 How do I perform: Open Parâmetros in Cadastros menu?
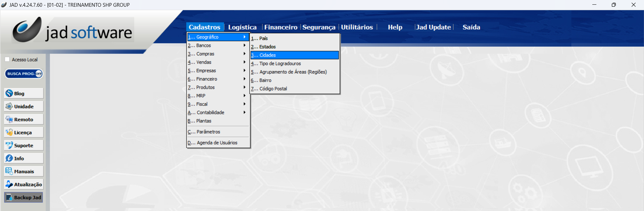tap(208, 132)
